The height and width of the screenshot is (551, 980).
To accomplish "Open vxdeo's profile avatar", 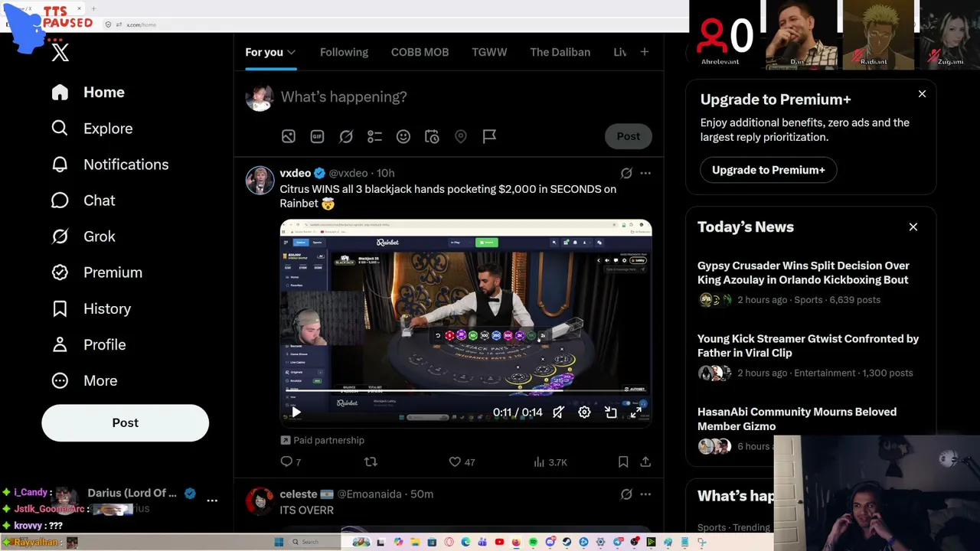I will coord(260,180).
